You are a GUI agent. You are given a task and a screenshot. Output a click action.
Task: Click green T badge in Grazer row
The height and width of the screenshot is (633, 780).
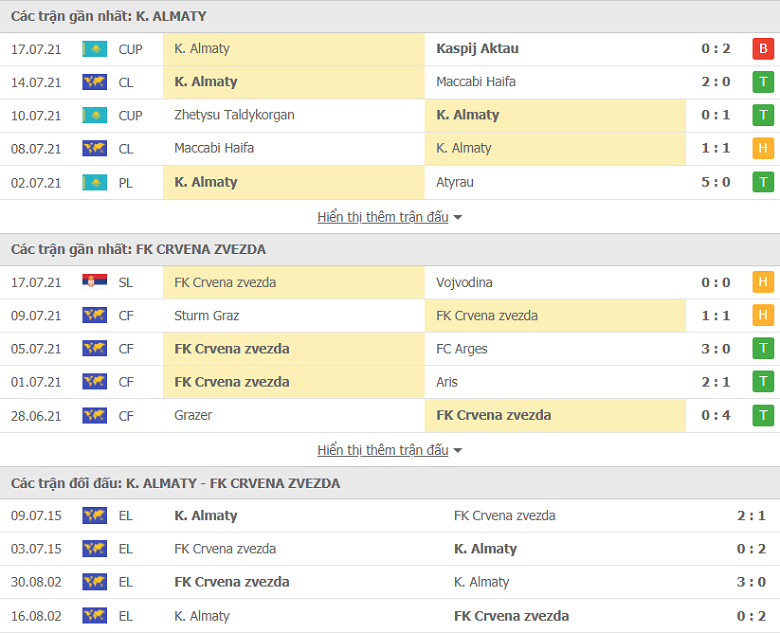(763, 415)
